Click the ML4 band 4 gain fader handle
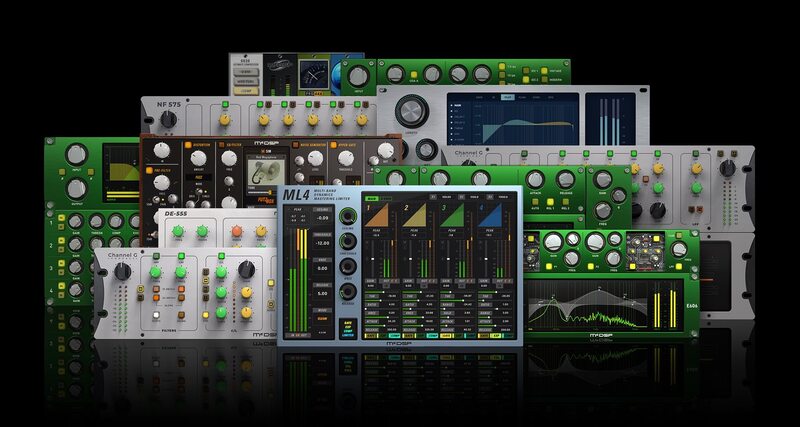Screen dimensions: 800x427 (485, 259)
